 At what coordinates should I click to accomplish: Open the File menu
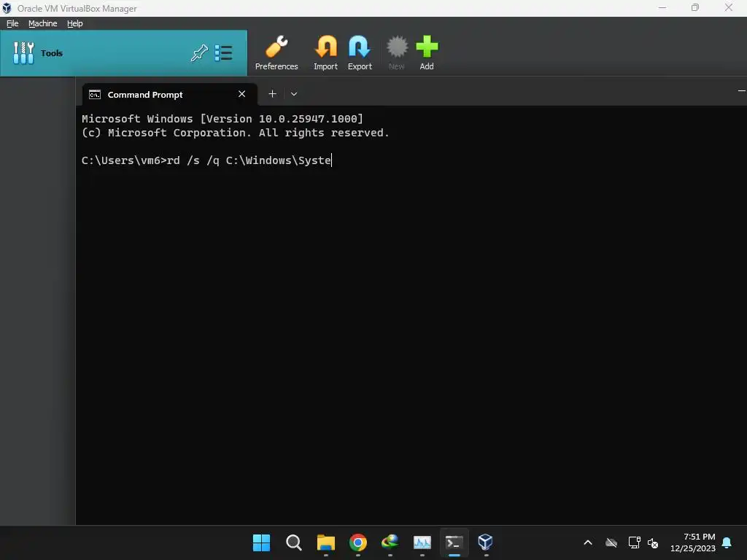click(x=12, y=23)
